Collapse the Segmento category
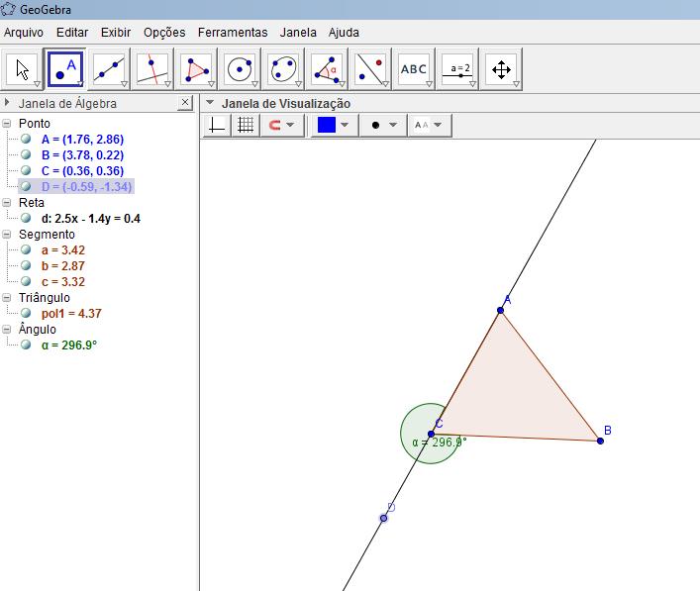700x591 pixels. 8,235
